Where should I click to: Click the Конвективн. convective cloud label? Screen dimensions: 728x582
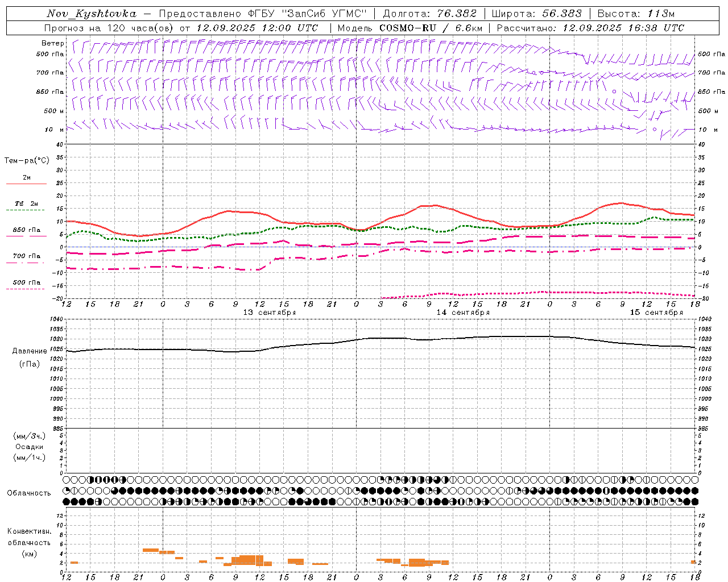(29, 531)
